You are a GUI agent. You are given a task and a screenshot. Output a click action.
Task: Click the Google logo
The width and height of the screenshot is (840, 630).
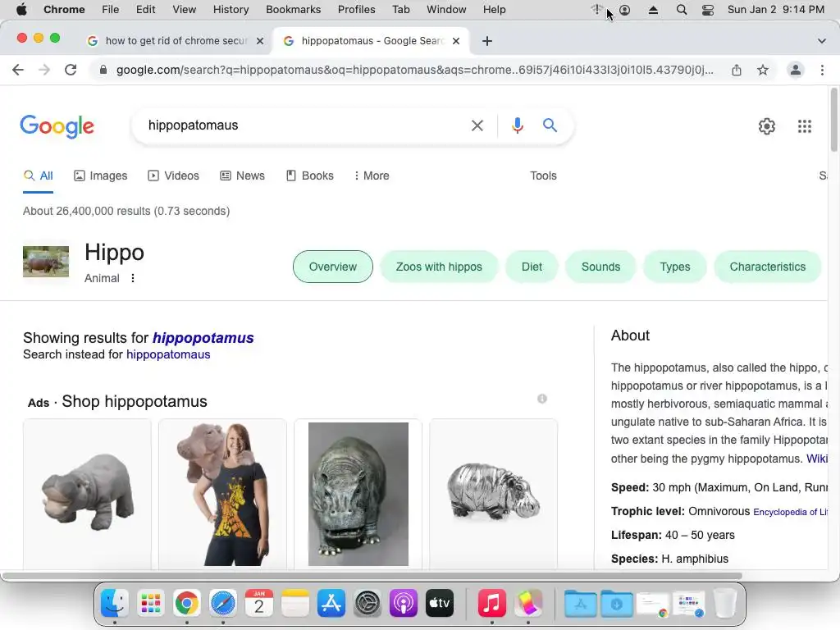coord(57,126)
